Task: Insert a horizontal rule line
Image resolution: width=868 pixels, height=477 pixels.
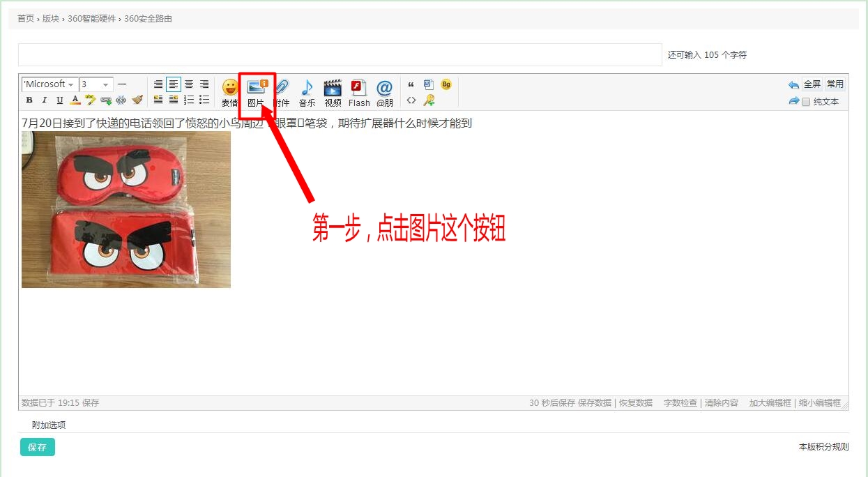Action: (x=122, y=84)
